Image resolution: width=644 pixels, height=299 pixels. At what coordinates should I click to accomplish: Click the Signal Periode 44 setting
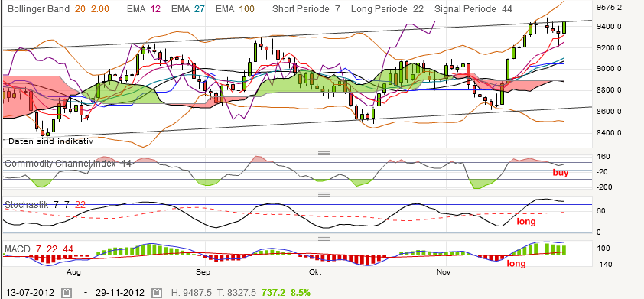473,8
